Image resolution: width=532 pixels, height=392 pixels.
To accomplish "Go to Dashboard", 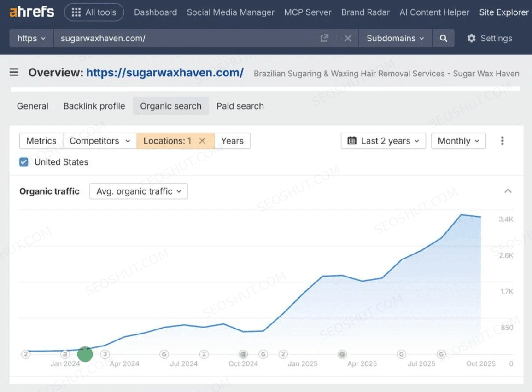I will tap(155, 12).
